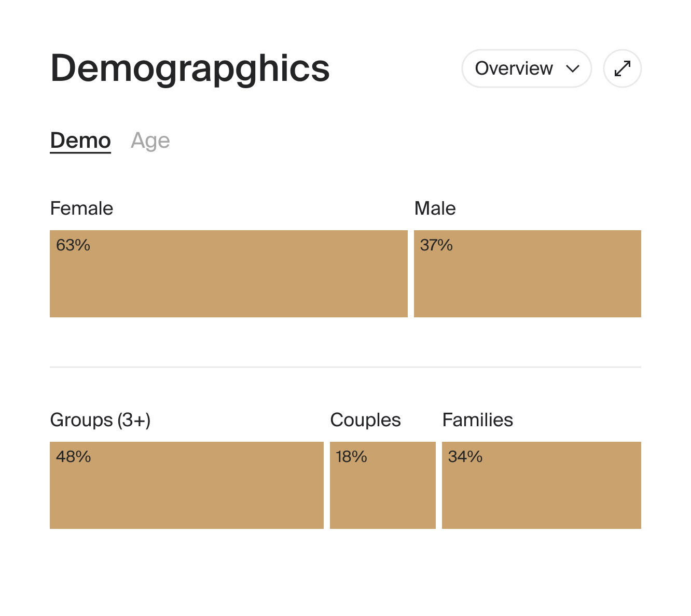Click the 63% value inside the Female bar
The image size is (691, 616).
point(73,245)
